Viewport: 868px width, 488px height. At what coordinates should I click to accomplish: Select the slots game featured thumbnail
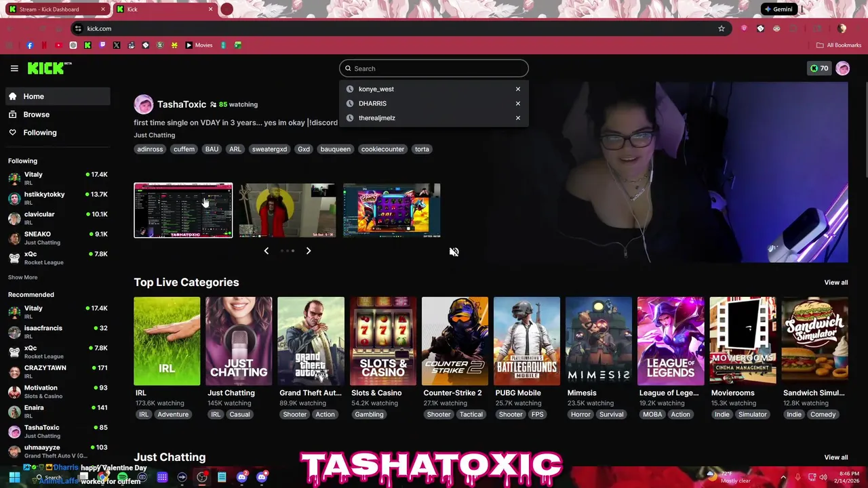[x=391, y=210]
